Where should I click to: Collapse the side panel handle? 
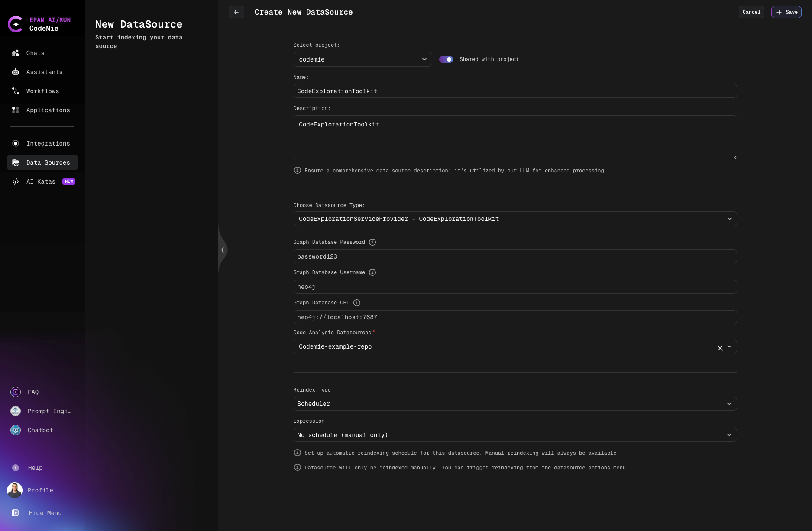click(223, 250)
